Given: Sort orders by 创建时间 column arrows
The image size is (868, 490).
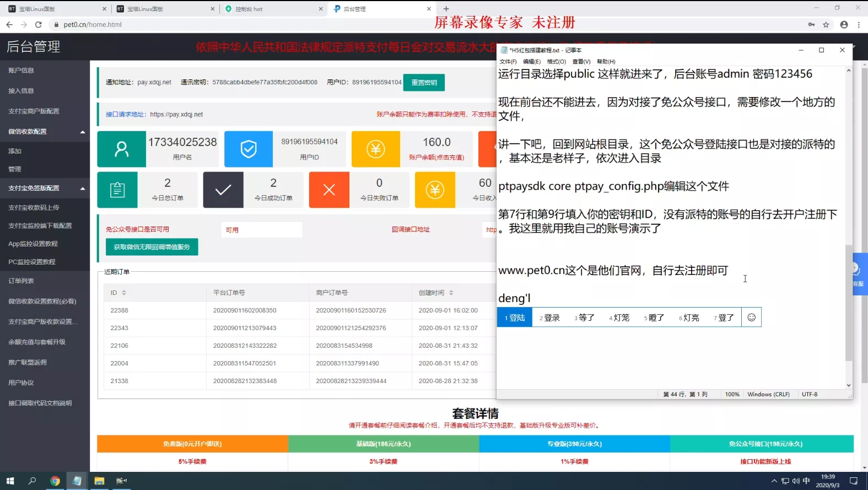Looking at the screenshot, I should point(451,293).
